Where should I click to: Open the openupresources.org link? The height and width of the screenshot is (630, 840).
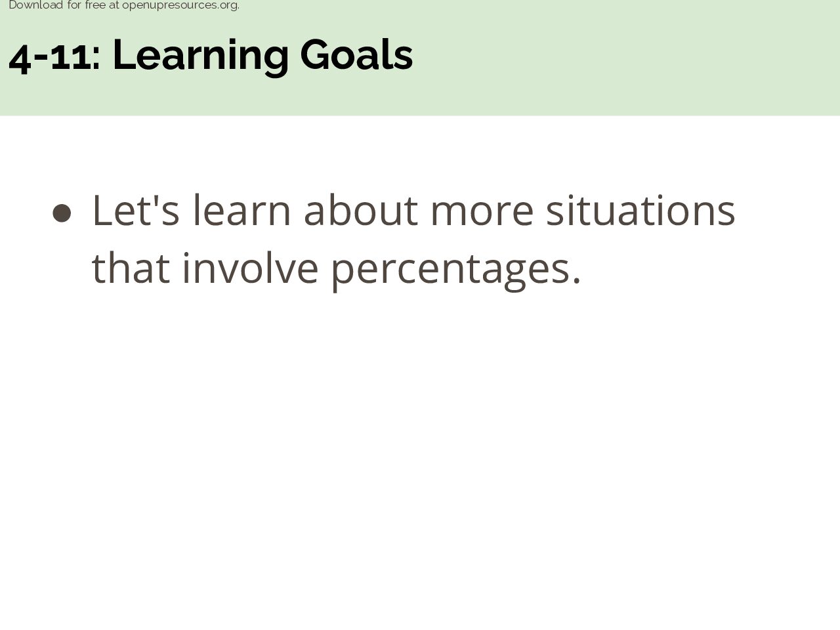180,5
